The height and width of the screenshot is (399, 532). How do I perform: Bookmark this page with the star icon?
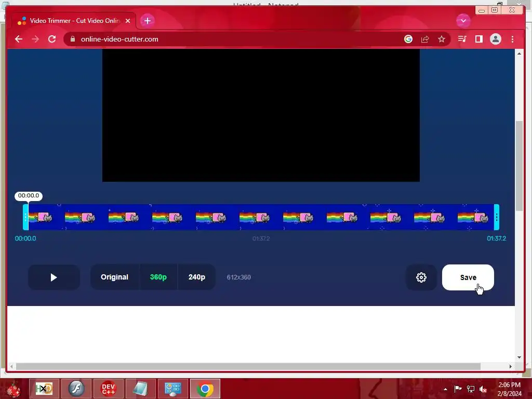[x=442, y=39]
